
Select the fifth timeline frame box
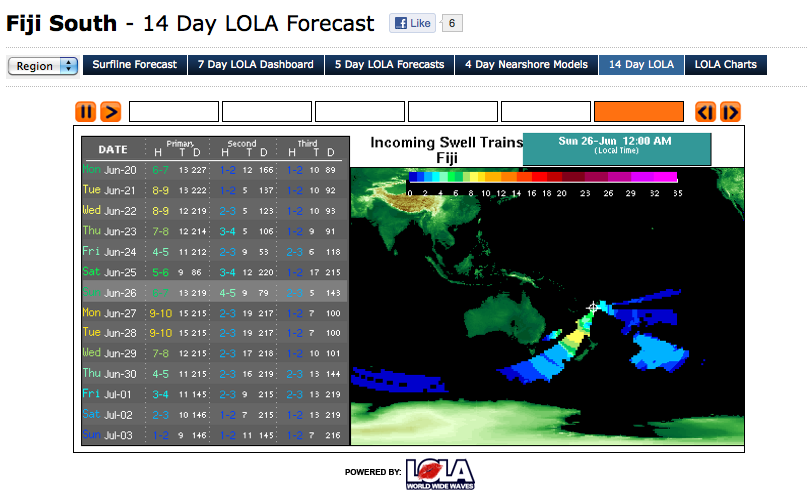(546, 112)
